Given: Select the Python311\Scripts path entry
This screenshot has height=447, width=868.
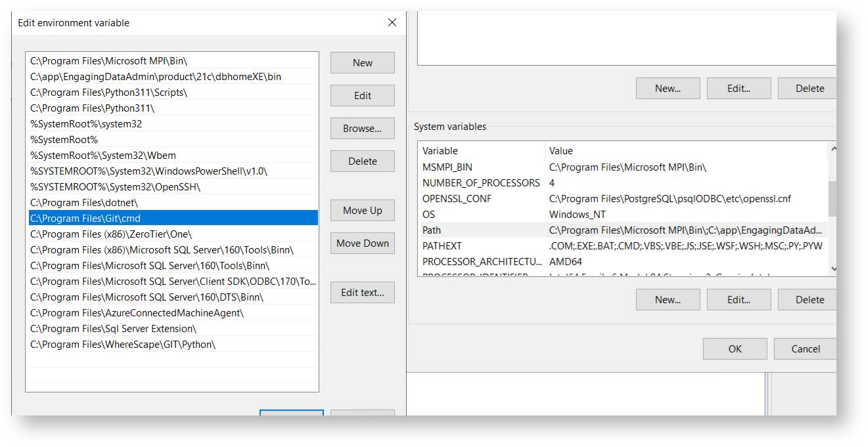Looking at the screenshot, I should coord(108,93).
